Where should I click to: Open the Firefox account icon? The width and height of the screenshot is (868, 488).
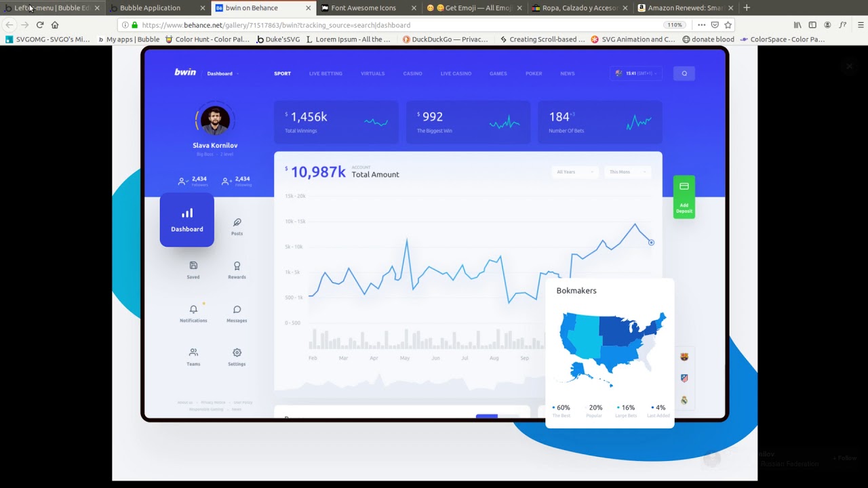(827, 25)
